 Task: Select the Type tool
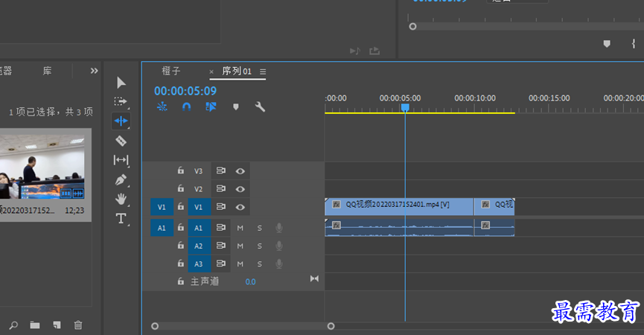point(121,218)
